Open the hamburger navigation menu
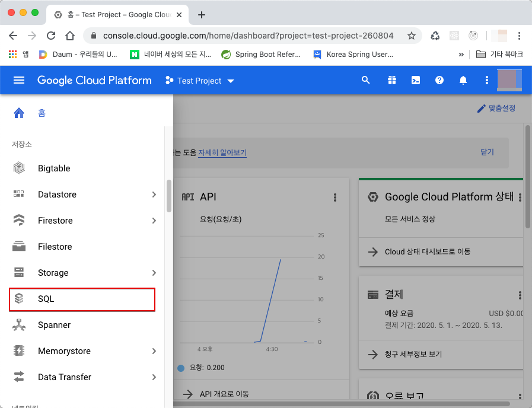532x408 pixels. pos(18,81)
